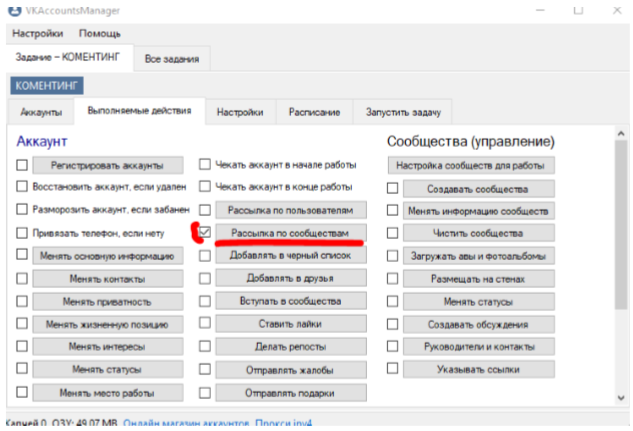
Task: Uncheck the Рассылка по сообществам checkbox
Action: pos(205,233)
